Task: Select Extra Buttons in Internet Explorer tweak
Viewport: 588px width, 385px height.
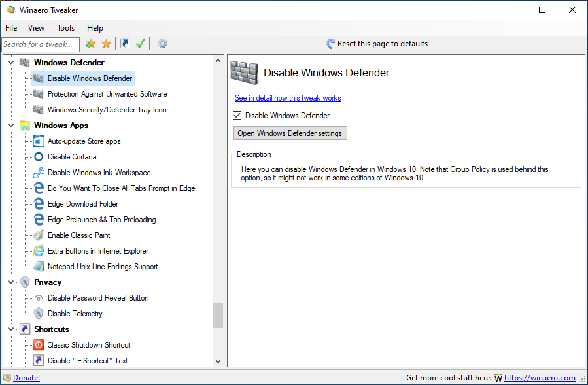Action: click(98, 251)
